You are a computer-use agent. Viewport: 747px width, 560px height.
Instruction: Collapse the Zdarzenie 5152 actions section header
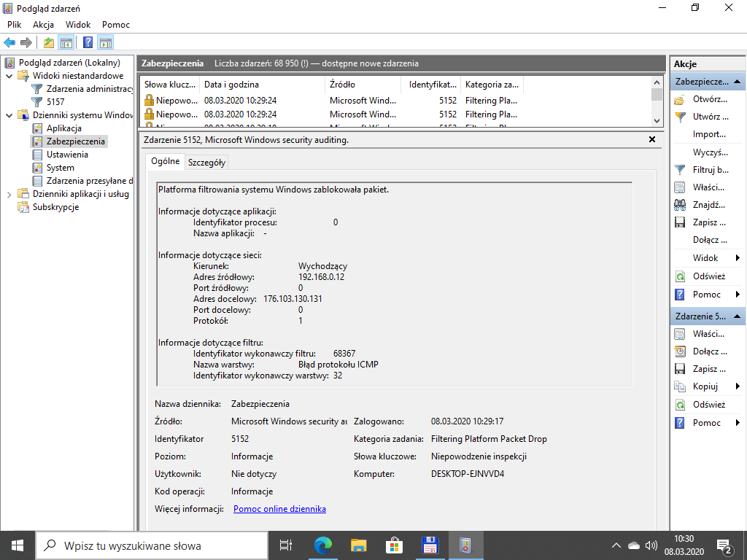(x=738, y=316)
